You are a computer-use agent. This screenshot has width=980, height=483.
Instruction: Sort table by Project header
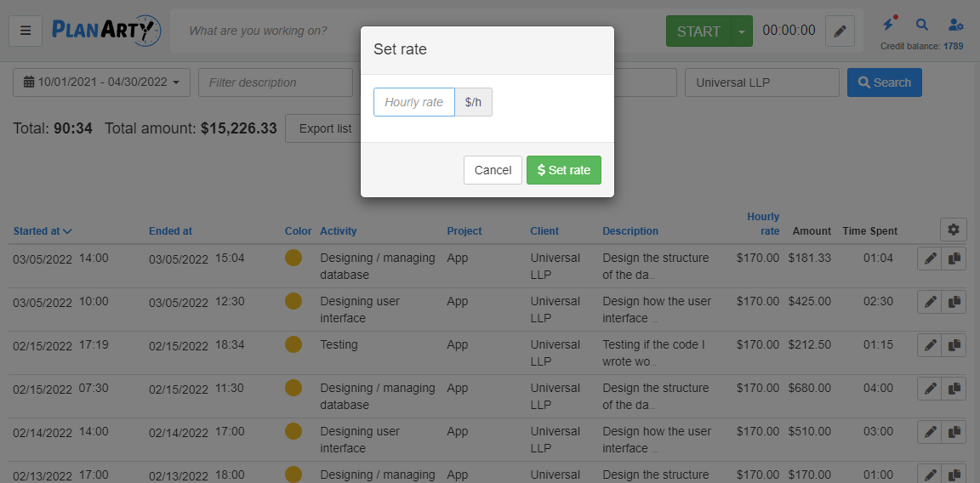coord(464,230)
